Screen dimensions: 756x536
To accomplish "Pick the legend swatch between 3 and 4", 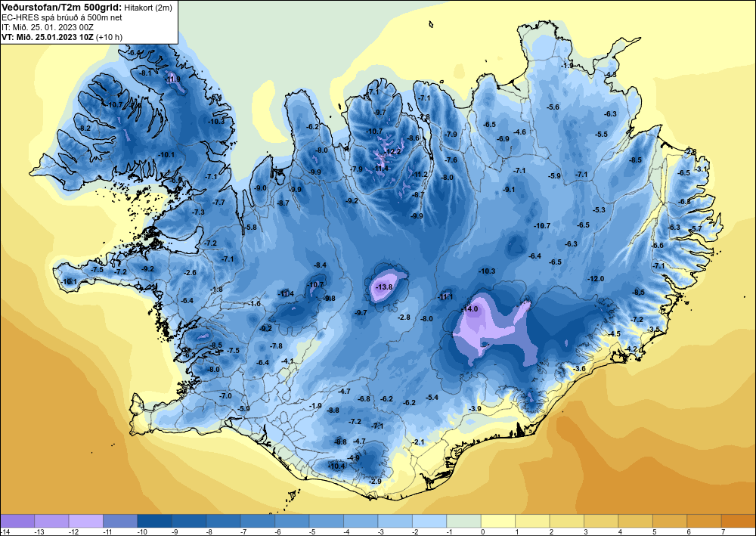I will click(x=601, y=521).
